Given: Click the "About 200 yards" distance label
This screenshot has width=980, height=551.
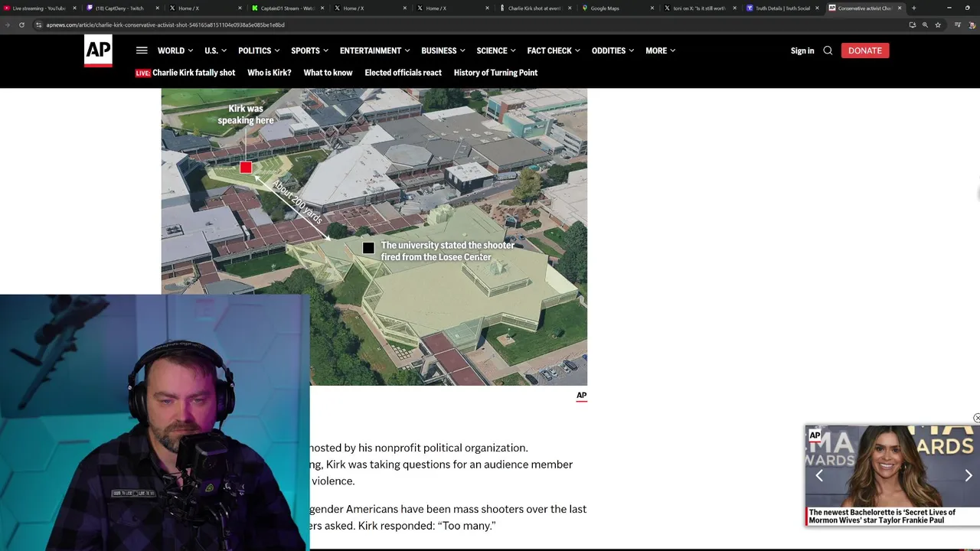Looking at the screenshot, I should tap(297, 201).
